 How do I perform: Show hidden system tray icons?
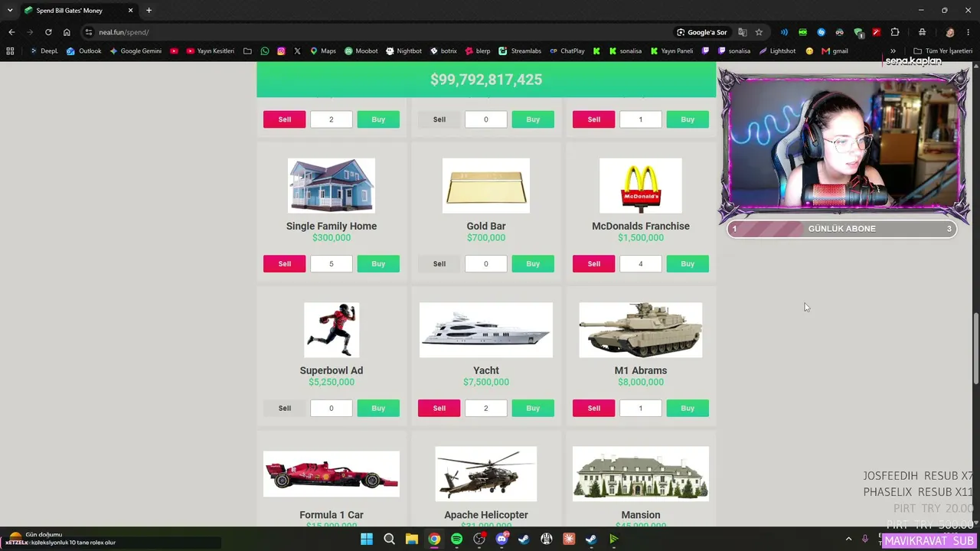coord(848,540)
